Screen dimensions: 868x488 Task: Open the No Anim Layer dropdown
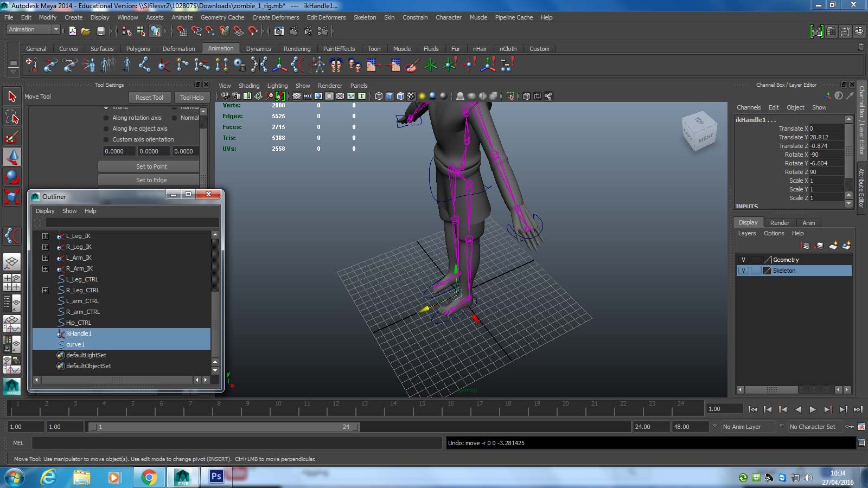point(749,427)
